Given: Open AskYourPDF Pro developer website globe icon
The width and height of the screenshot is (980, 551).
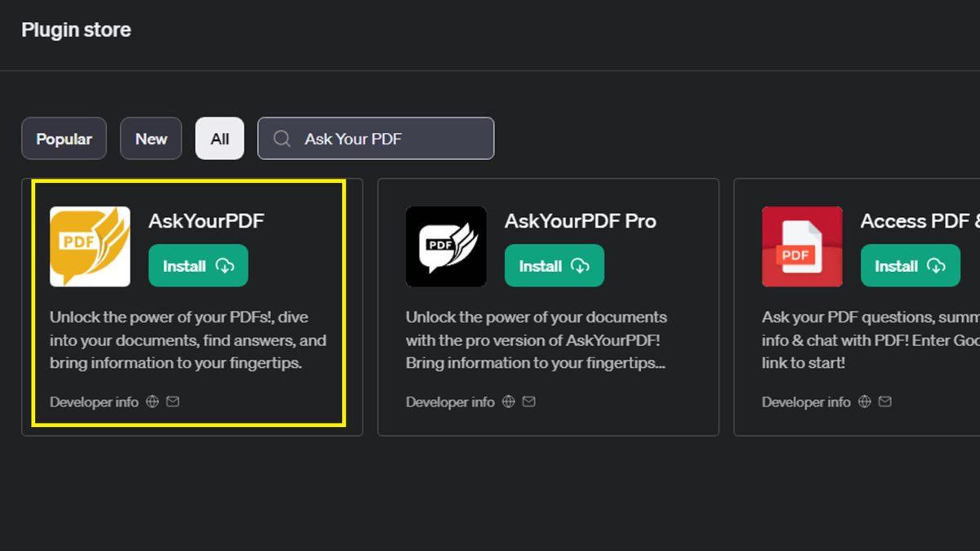Looking at the screenshot, I should pos(508,402).
